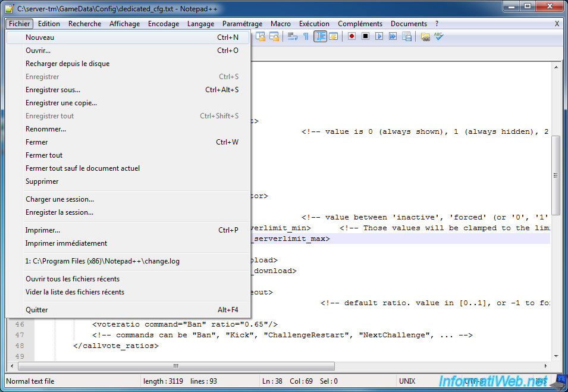Open the Paramétrage menu
Screen dimensions: 568x392
[x=242, y=24]
